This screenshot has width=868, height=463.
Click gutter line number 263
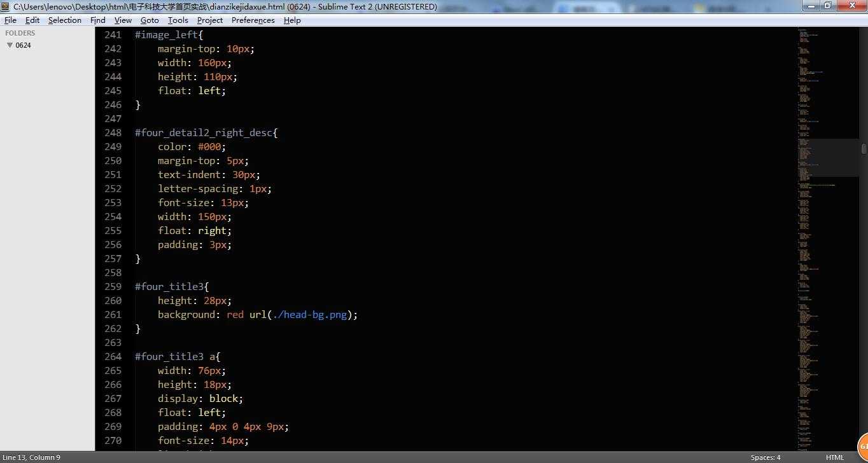pyautogui.click(x=113, y=343)
